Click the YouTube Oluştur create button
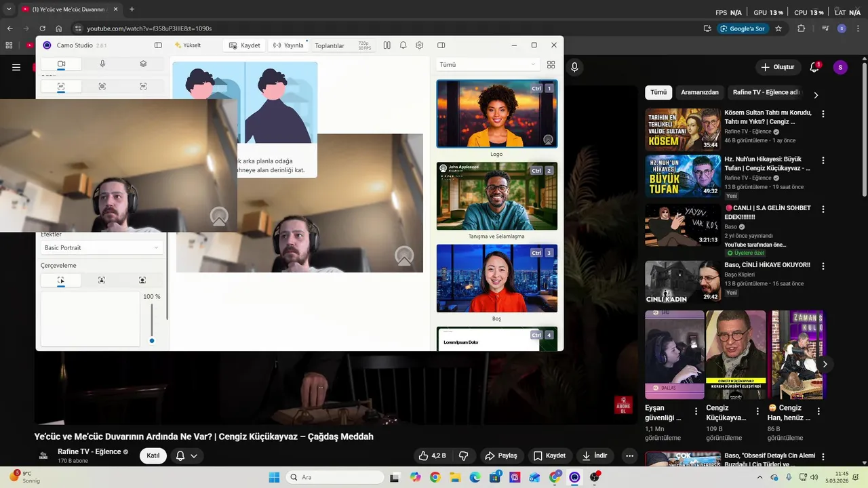The image size is (868, 488). (777, 67)
